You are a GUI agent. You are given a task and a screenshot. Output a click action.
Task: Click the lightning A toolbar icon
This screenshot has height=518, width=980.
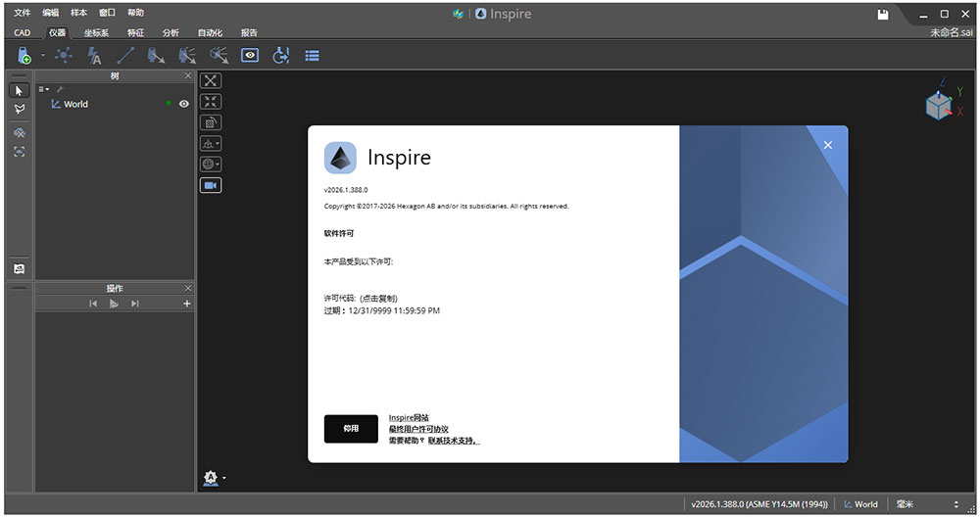[94, 56]
